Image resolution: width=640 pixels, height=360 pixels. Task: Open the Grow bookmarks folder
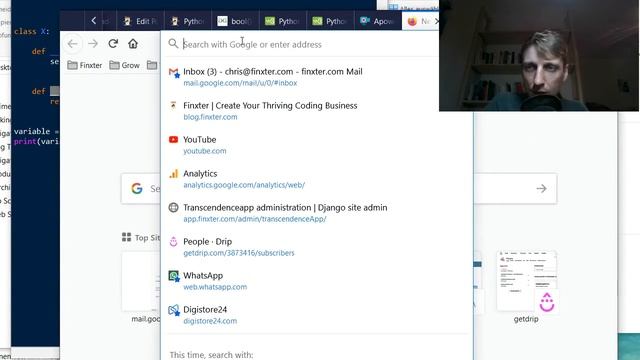pos(124,65)
